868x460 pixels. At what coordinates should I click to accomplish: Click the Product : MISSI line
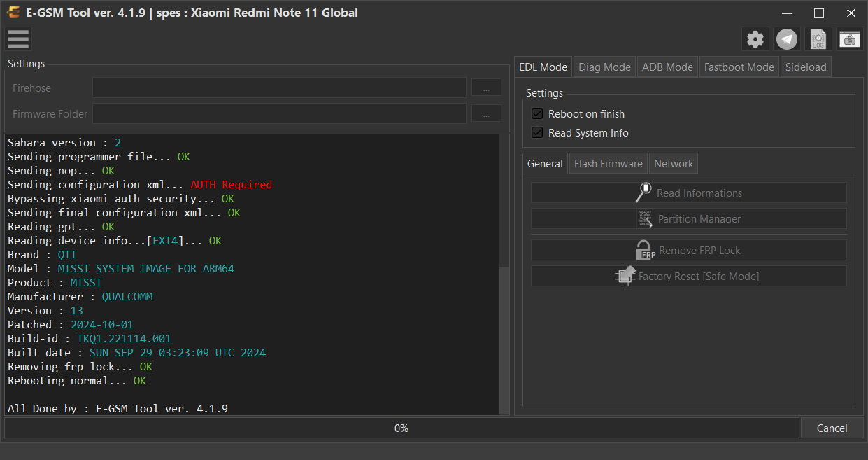pyautogui.click(x=55, y=283)
